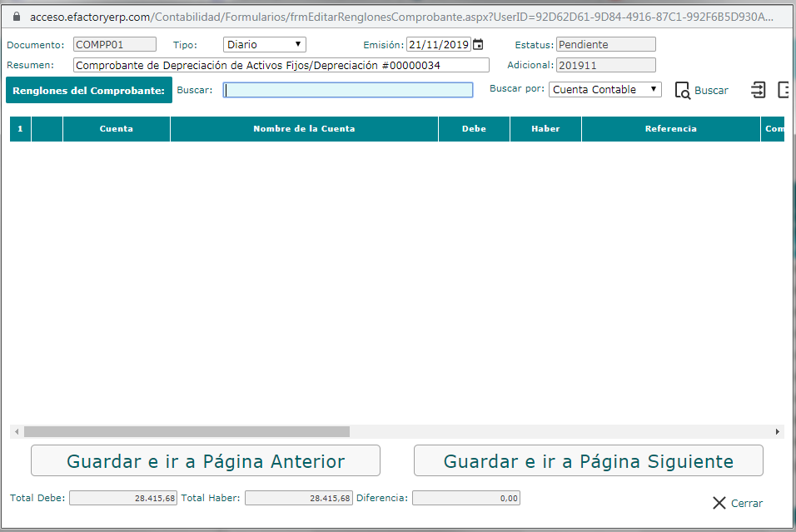Click the Emisión date field
The height and width of the screenshot is (532, 796).
click(439, 45)
